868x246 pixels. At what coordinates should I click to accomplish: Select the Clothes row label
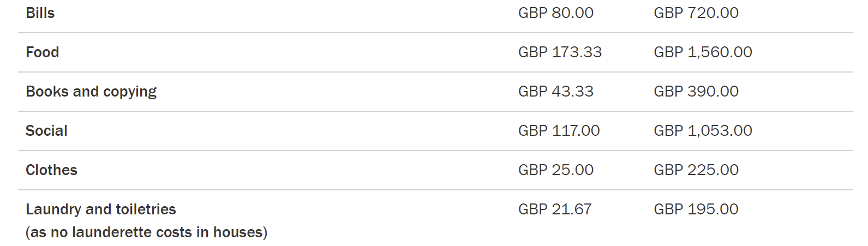click(x=51, y=170)
